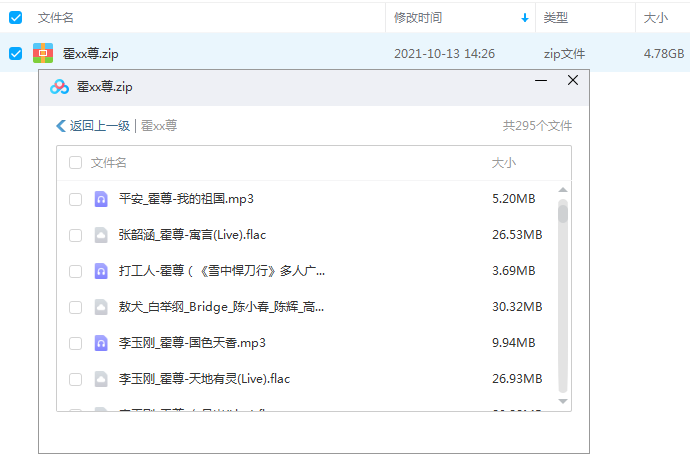690x469 pixels.
Task: Click the mp3 icon beside 李玉刚_霍尊-国色天香.mp3
Action: tap(101, 343)
